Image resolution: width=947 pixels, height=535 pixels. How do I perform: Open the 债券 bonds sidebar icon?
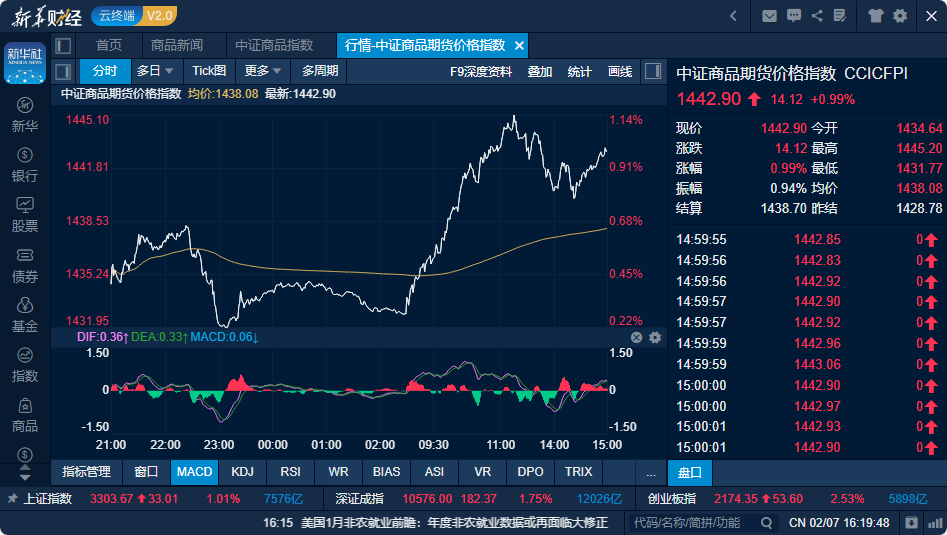pyautogui.click(x=25, y=264)
